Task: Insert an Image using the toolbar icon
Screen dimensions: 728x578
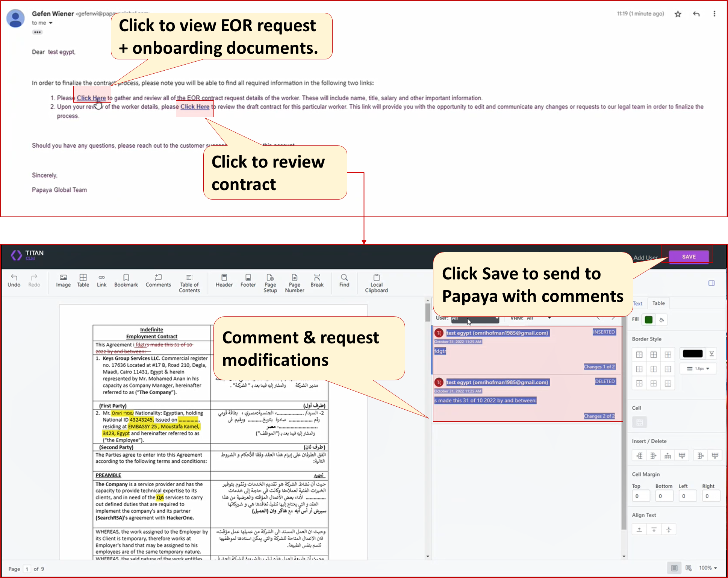Action: 63,281
